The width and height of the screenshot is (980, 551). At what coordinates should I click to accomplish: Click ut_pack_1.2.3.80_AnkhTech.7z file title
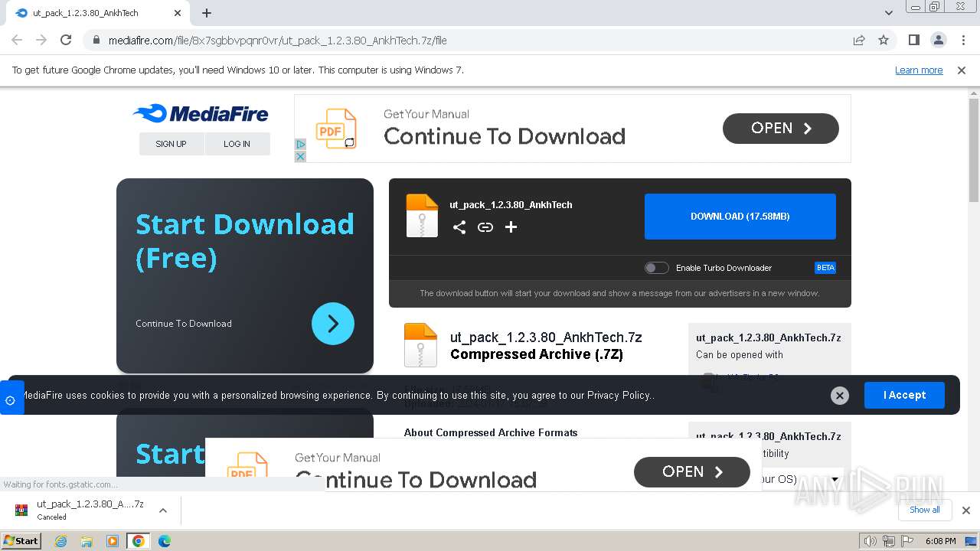click(546, 337)
